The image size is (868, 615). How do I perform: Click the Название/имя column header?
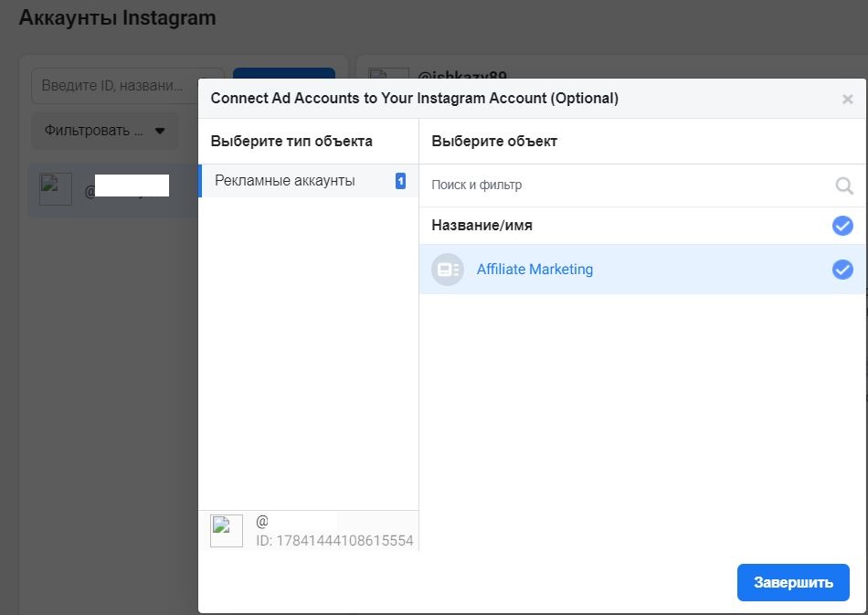[482, 226]
